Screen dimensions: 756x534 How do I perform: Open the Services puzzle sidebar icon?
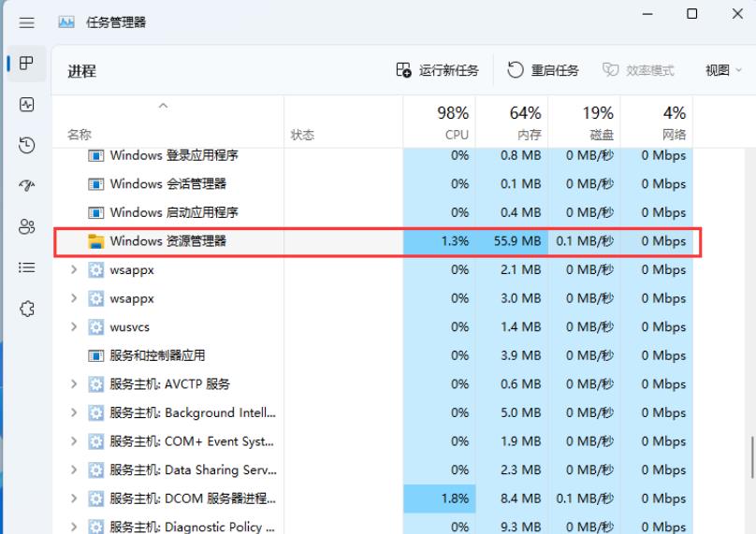click(26, 309)
